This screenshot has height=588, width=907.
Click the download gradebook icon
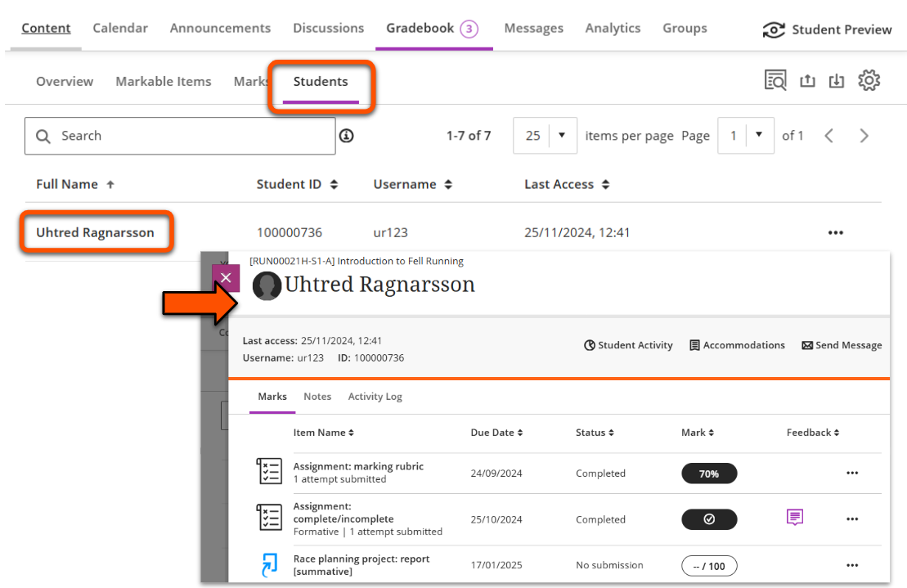click(x=836, y=80)
